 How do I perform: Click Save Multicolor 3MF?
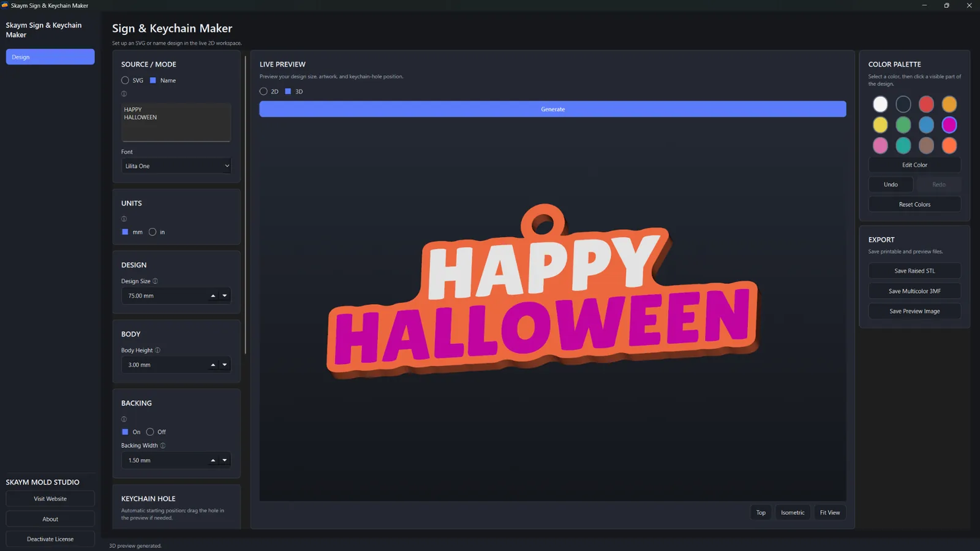914,291
